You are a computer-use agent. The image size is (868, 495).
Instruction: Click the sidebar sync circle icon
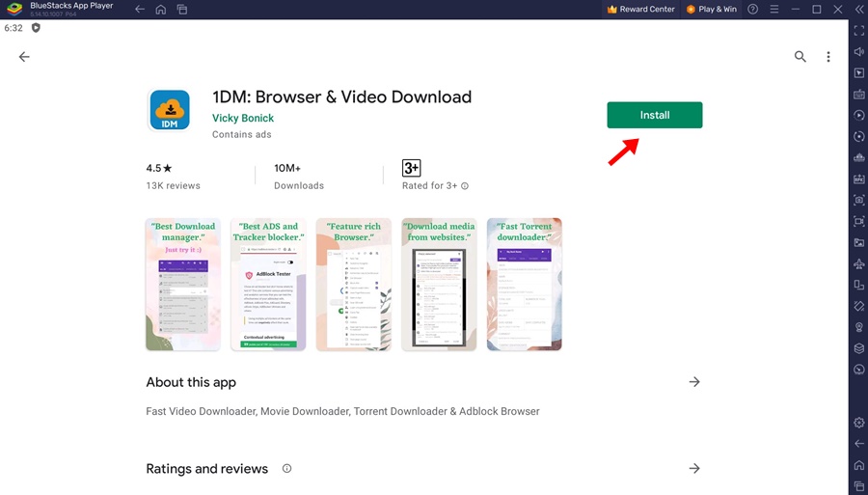coord(859,136)
